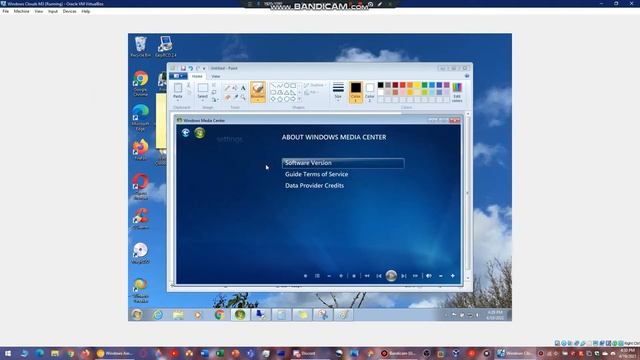Switch to Paint's Home tab
Image resolution: width=640 pixels, height=360 pixels.
[x=197, y=76]
